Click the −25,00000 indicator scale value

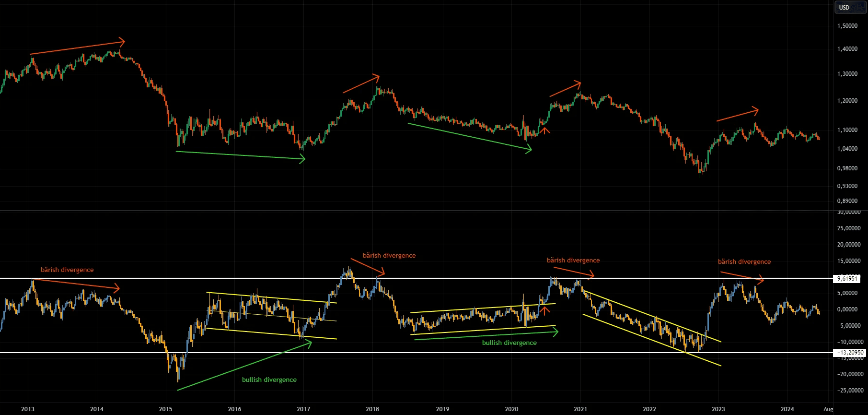click(850, 391)
